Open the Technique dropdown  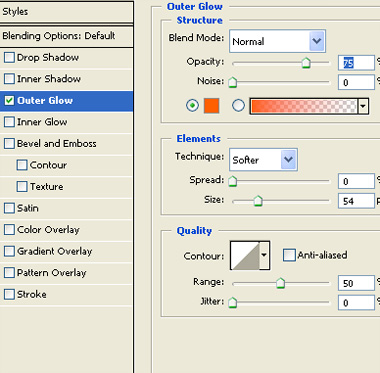pos(263,160)
